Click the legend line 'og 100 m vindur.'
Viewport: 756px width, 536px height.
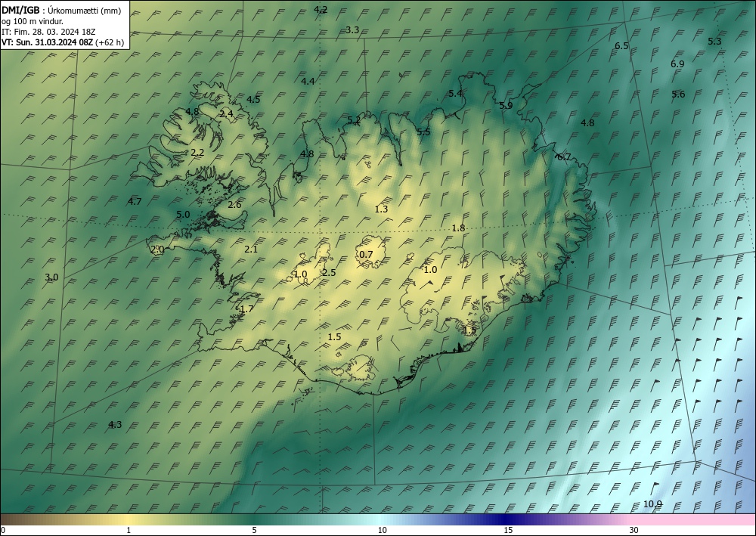tap(33, 20)
